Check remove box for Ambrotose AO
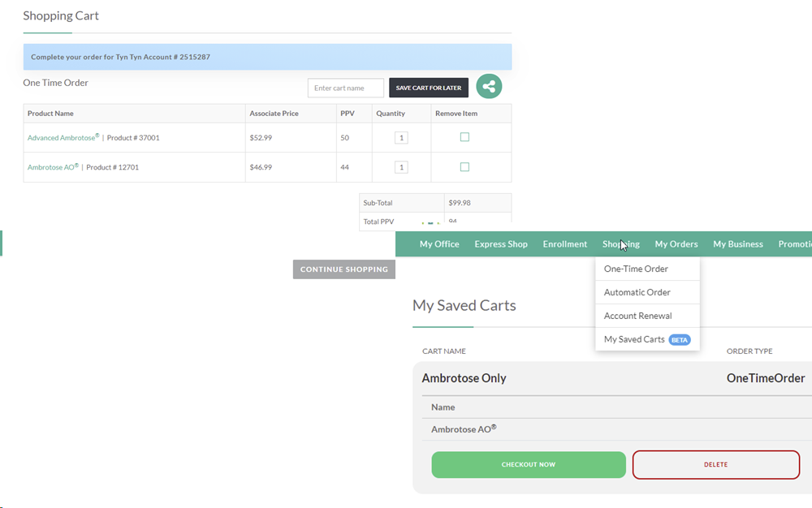The image size is (812, 508). click(464, 167)
